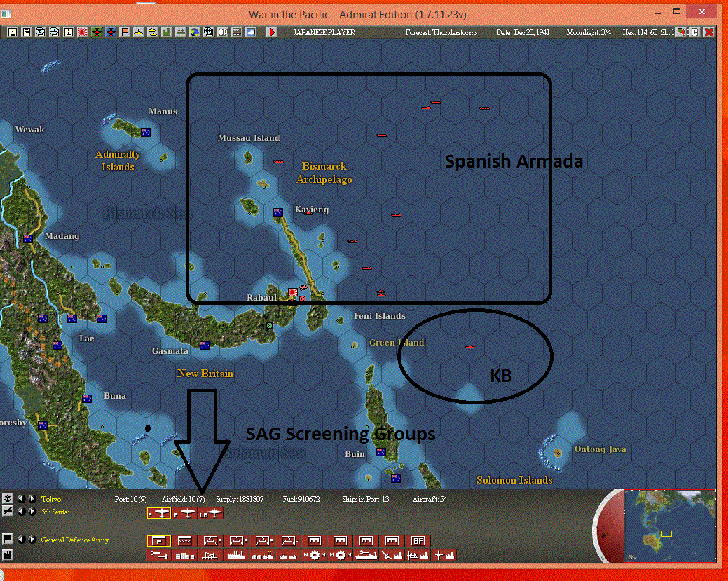Click the globe icon in toolbar

195,32
